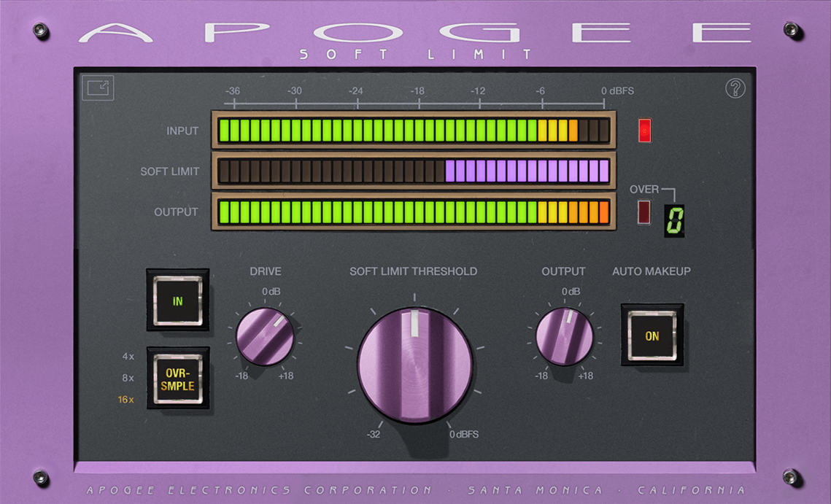Open help via the question mark icon

737,88
